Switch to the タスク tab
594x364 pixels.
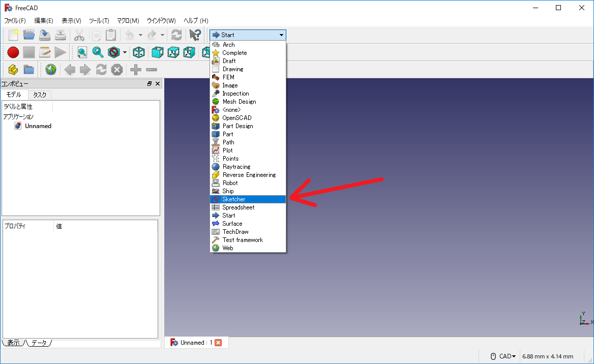click(x=40, y=95)
